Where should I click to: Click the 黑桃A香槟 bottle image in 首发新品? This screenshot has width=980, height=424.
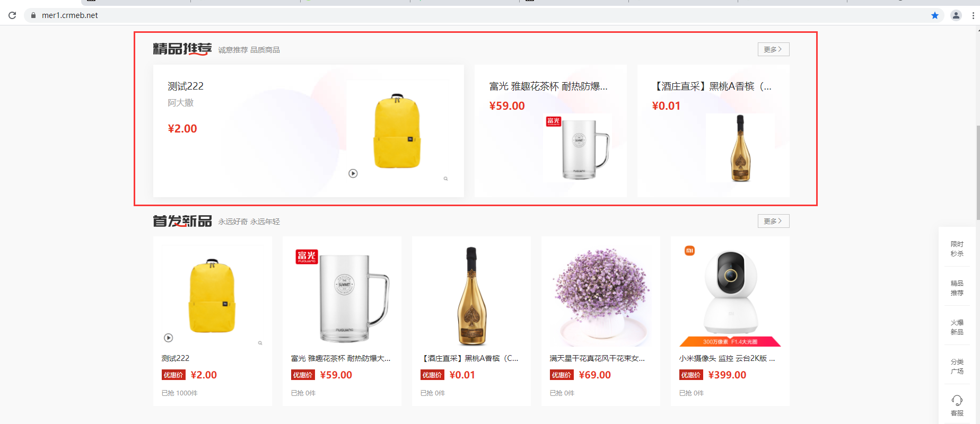pyautogui.click(x=471, y=295)
